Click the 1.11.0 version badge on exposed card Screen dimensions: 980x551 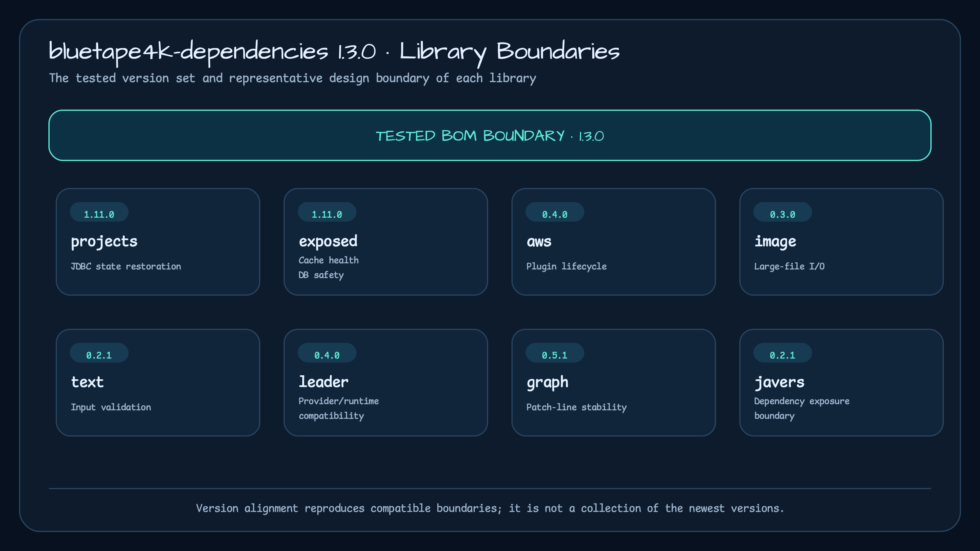327,212
